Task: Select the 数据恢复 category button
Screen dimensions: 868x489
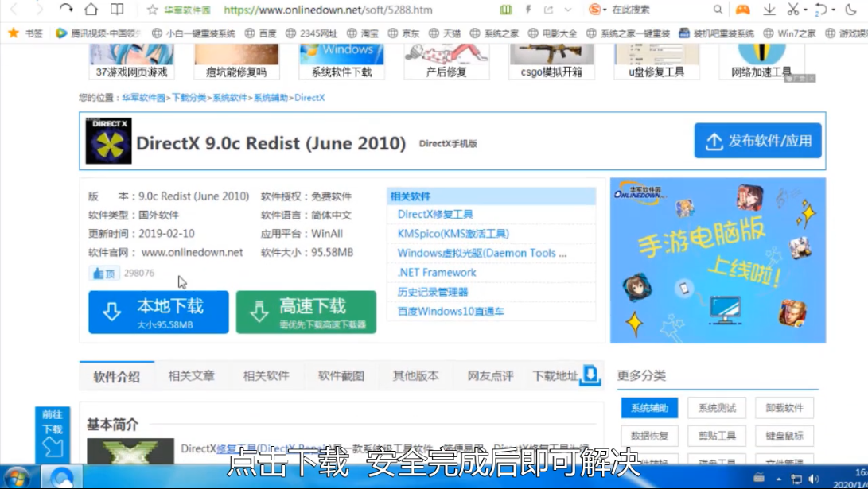Action: click(x=649, y=436)
